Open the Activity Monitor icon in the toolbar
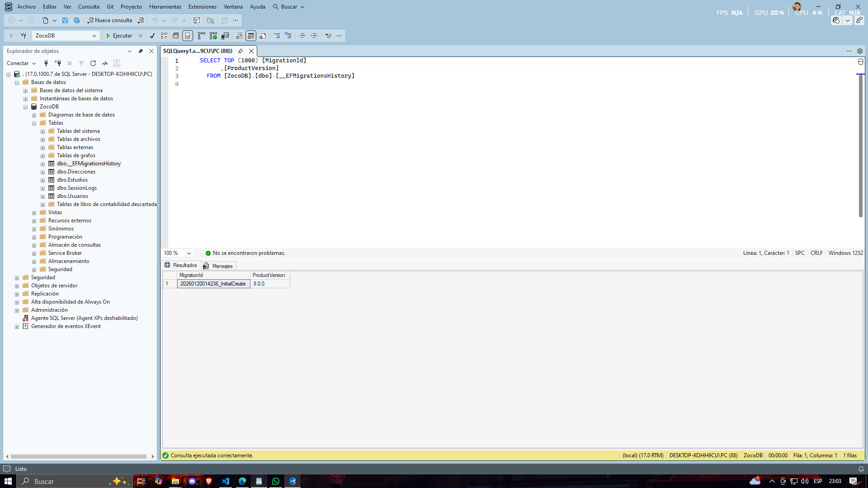868x488 pixels. 197,20
